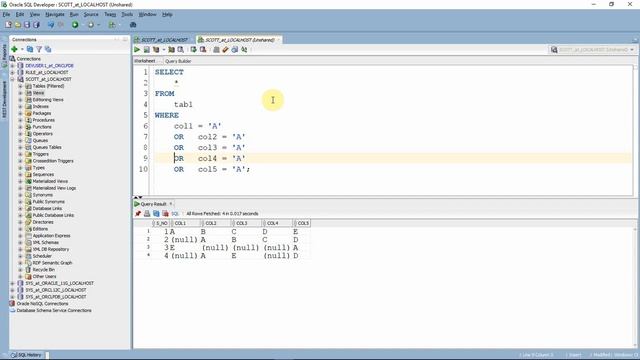Open the SQL History panel button
The image size is (640, 360).
[x=27, y=355]
